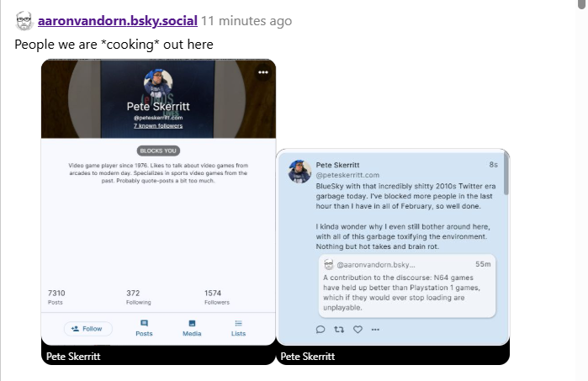Click the '11 minutes ago' timestamp
588x381 pixels.
click(x=248, y=21)
